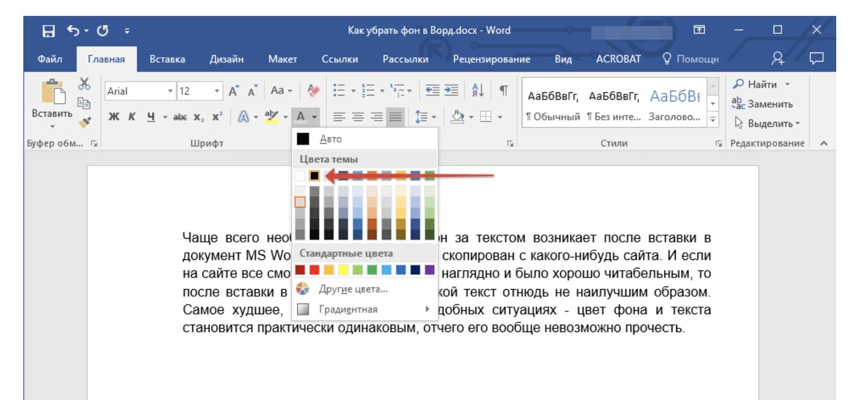Screen dimensions: 868x400
Task: Open Выделить selection dropdown
Action: pos(767,124)
